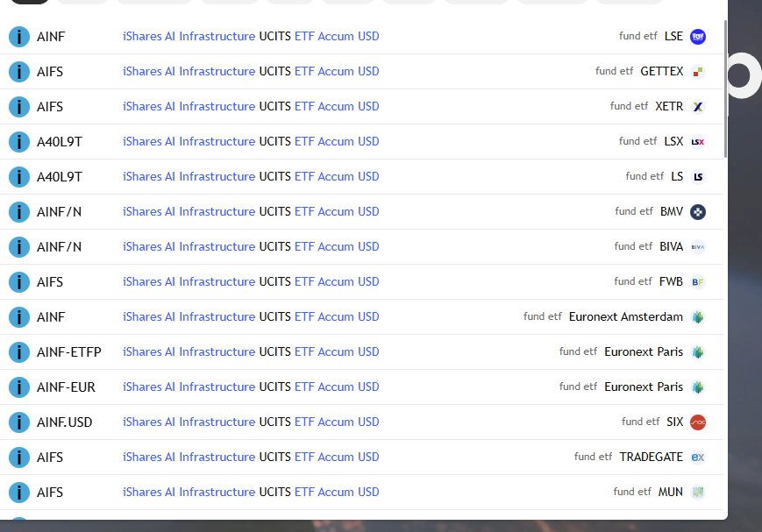Click the info icon in the LSX row
762x532 pixels.
19,142
